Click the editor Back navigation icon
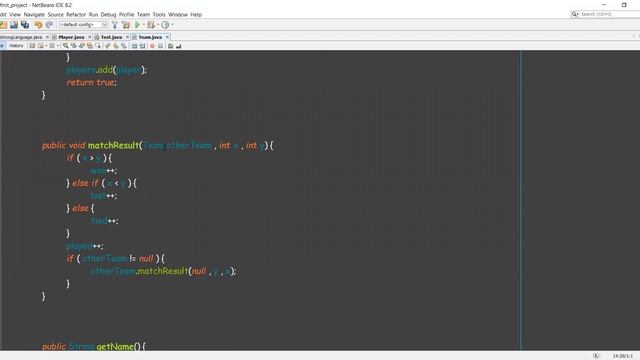Viewport: 640px width, 360px height. click(x=40, y=46)
